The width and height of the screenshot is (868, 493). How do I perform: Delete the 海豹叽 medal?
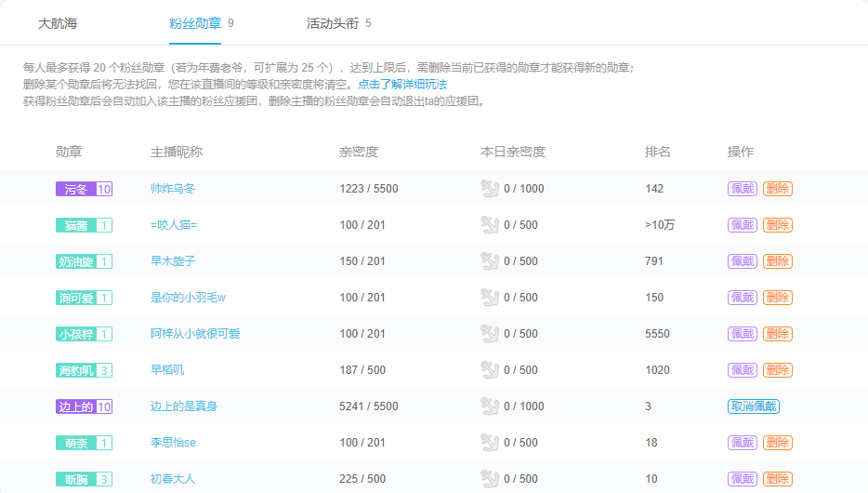coord(778,370)
